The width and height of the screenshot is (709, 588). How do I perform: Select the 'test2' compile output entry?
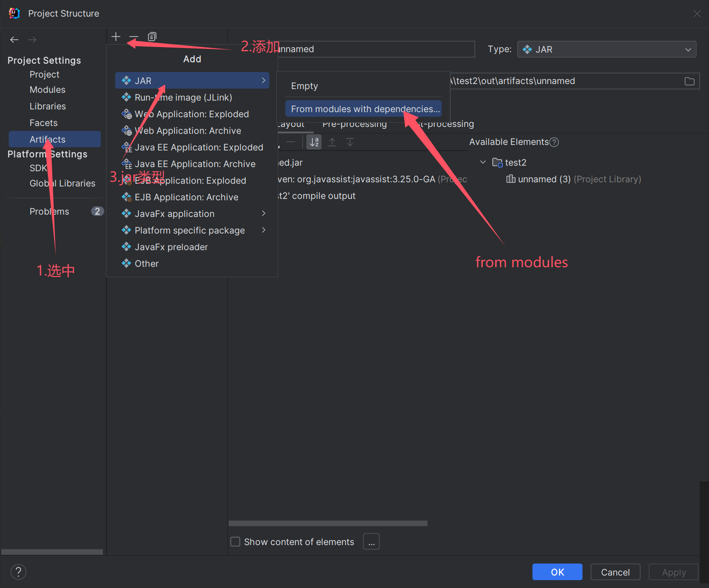coord(316,196)
